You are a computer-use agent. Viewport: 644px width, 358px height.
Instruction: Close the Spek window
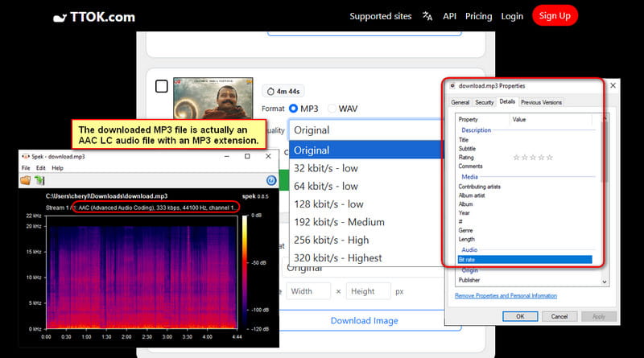pyautogui.click(x=268, y=156)
